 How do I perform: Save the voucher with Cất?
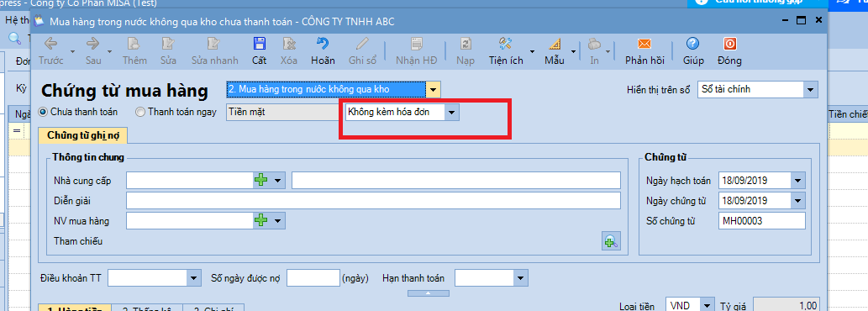point(259,50)
